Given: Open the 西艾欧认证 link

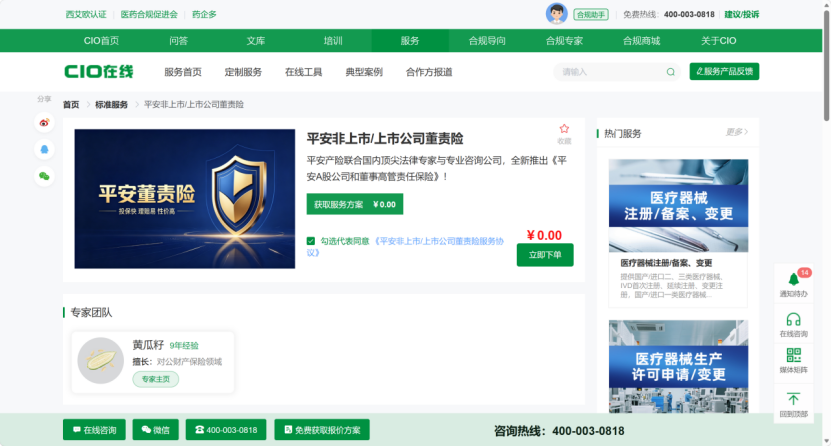Looking at the screenshot, I should (x=86, y=14).
